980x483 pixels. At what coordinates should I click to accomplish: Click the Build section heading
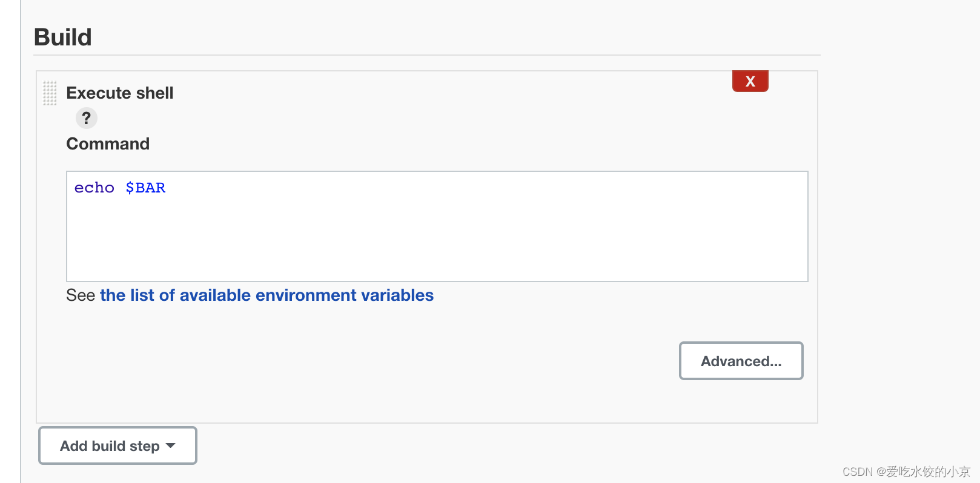(63, 37)
